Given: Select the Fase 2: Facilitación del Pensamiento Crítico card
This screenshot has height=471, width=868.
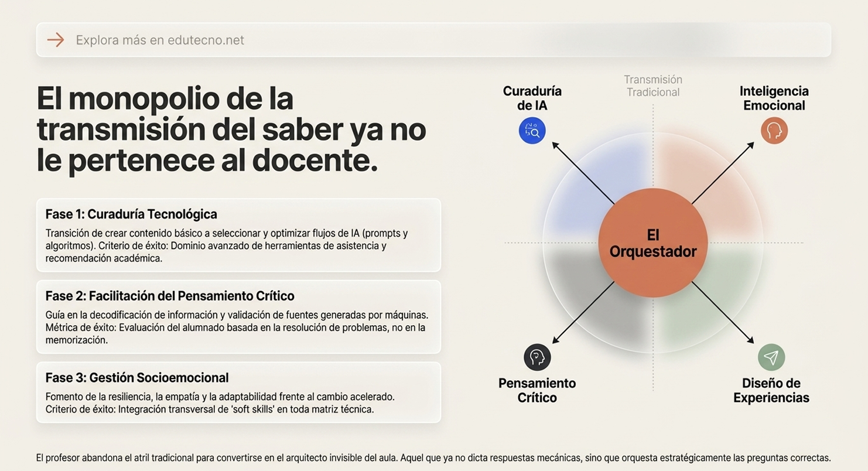Looking at the screenshot, I should (x=238, y=317).
